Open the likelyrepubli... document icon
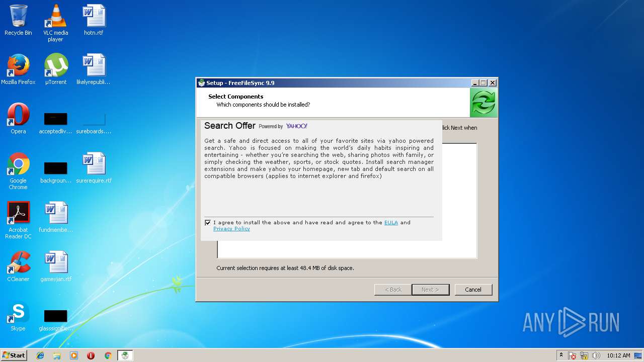644x362 pixels. point(94,69)
